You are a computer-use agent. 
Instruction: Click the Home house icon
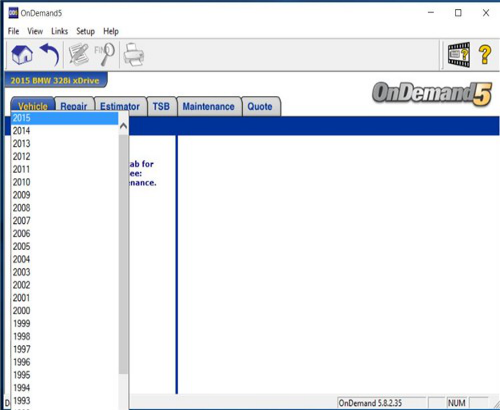pos(22,54)
